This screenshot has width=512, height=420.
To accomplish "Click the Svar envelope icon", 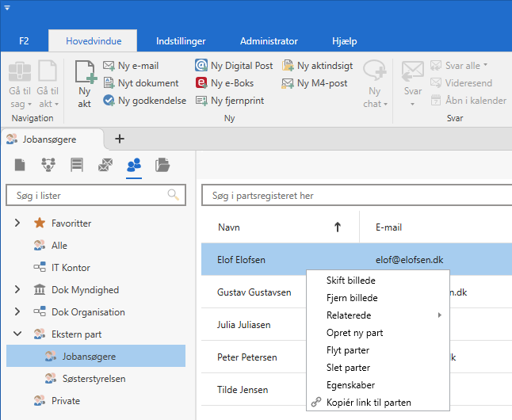I will (413, 71).
